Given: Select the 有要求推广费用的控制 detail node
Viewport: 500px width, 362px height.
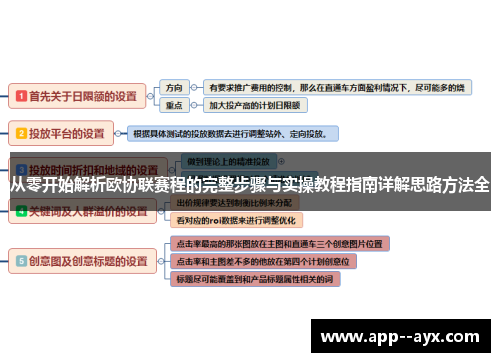Looking at the screenshot, I should click(x=337, y=87).
